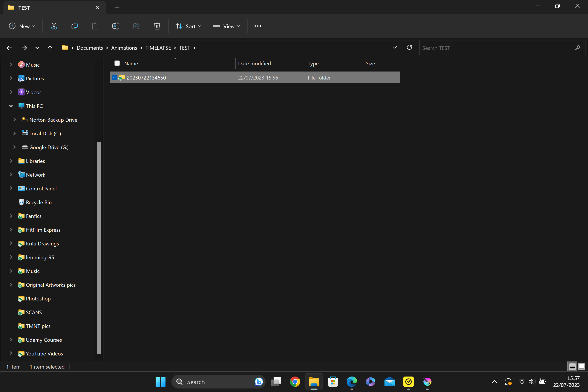Click the New button in toolbar
Image resolution: width=588 pixels, height=392 pixels.
(22, 26)
